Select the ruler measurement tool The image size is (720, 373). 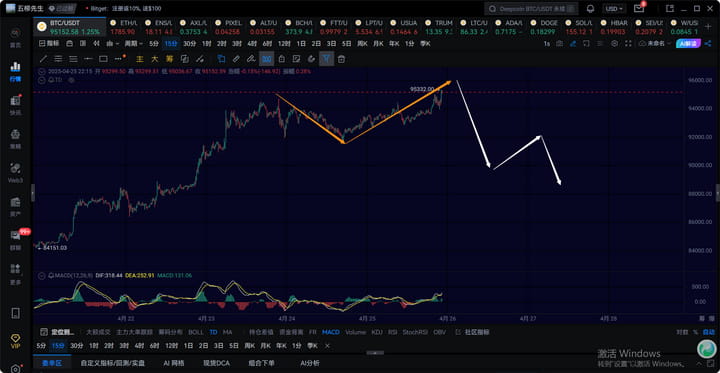click(x=236, y=59)
